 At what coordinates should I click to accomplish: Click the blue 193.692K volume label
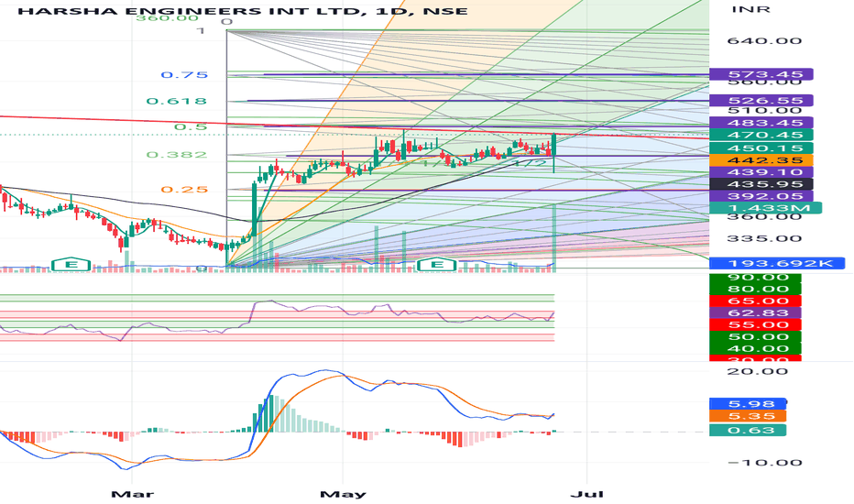777,264
